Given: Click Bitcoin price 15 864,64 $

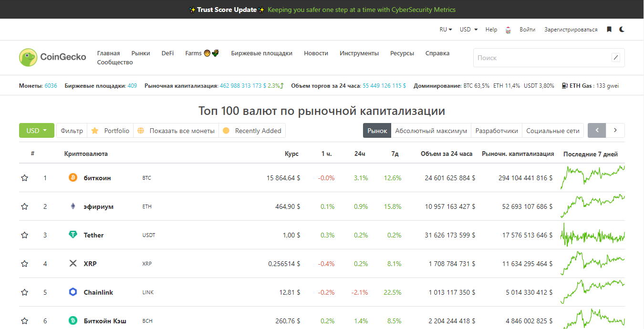Looking at the screenshot, I should click(x=283, y=178).
